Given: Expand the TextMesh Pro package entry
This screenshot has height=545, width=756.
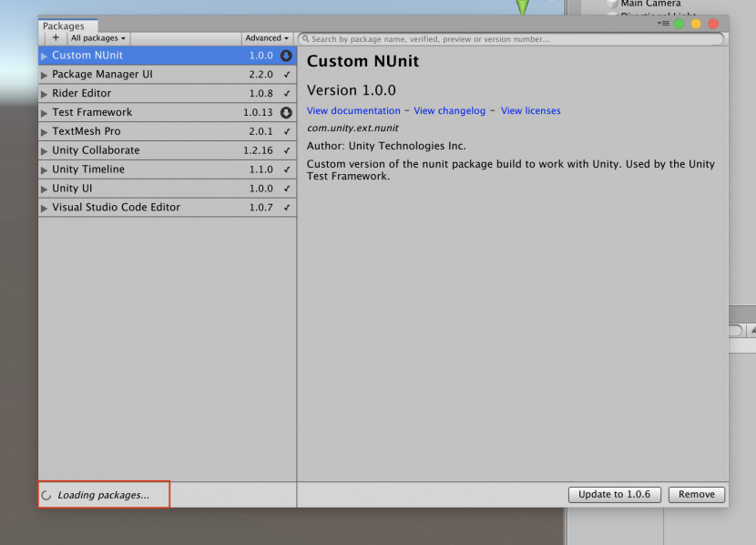Looking at the screenshot, I should click(43, 131).
